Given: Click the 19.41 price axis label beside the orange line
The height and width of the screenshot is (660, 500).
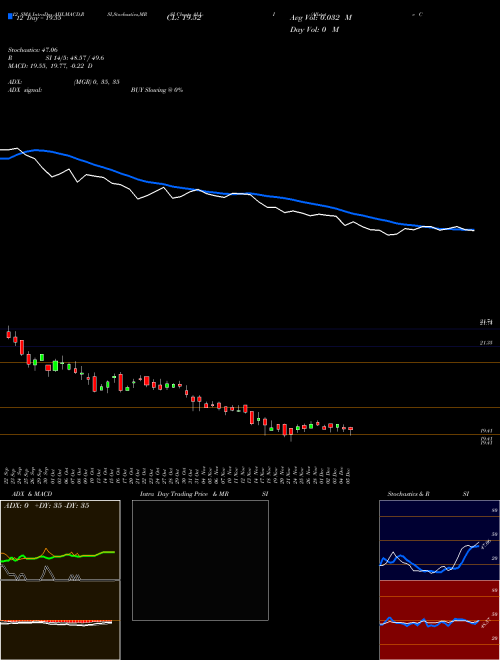Looking at the screenshot, I should pos(486,431).
